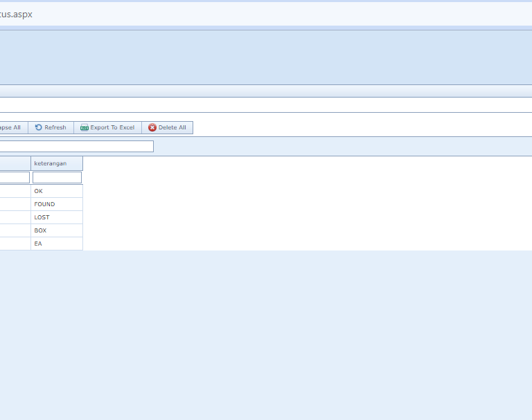Click the wide search input field
This screenshot has height=420, width=532.
coord(77,147)
